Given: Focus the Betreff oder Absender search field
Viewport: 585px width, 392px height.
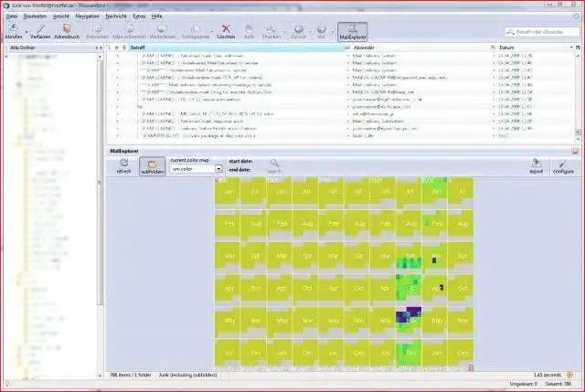Looking at the screenshot, I should [542, 32].
